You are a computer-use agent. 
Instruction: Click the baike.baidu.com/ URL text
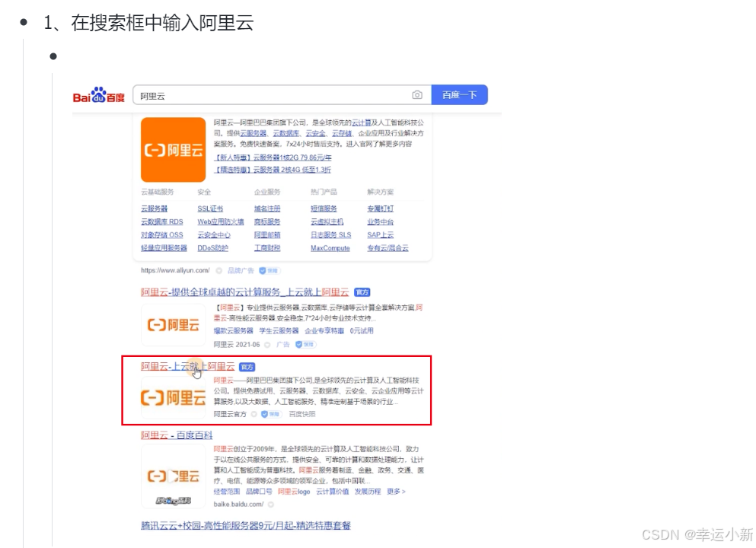pyautogui.click(x=238, y=504)
